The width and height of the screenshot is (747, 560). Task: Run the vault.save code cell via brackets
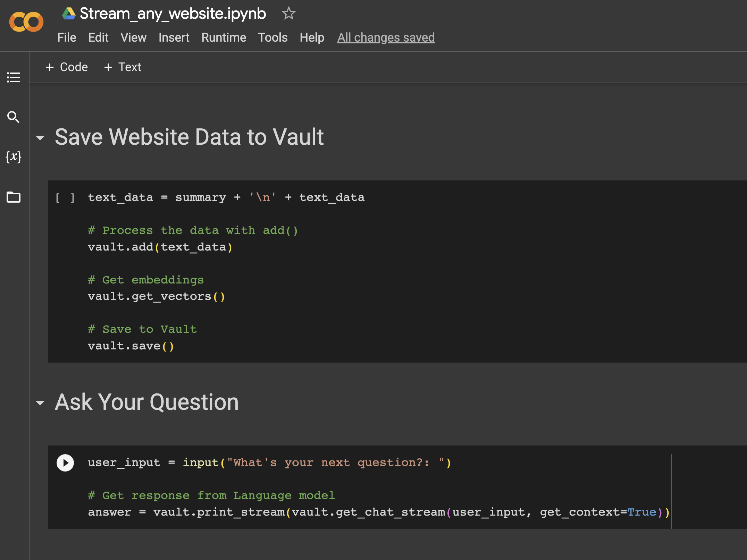(x=65, y=197)
